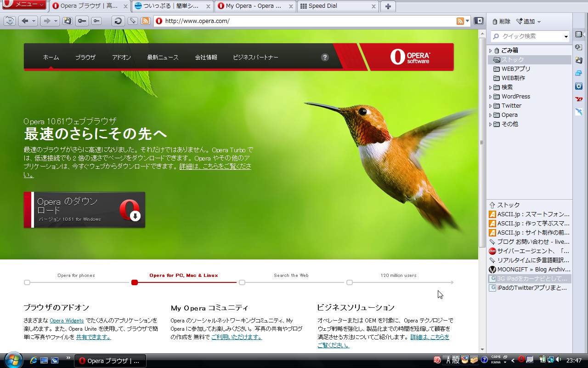The height and width of the screenshot is (368, 588).
Task: Go back with the left arrow button
Action: 25,21
